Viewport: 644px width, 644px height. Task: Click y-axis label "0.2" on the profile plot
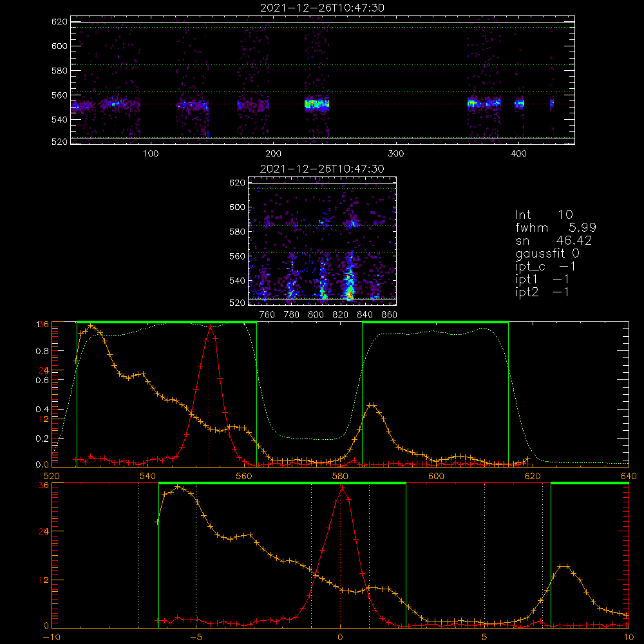[x=43, y=439]
